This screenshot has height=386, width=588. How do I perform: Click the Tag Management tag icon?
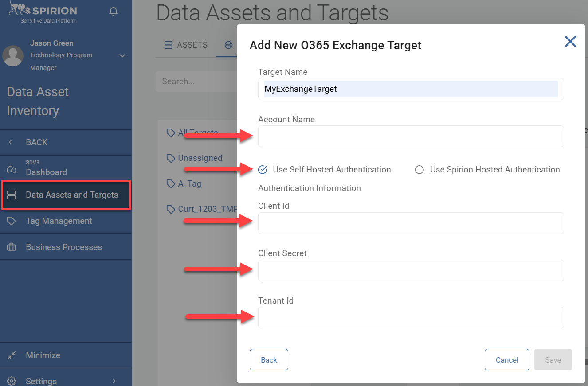coord(12,221)
